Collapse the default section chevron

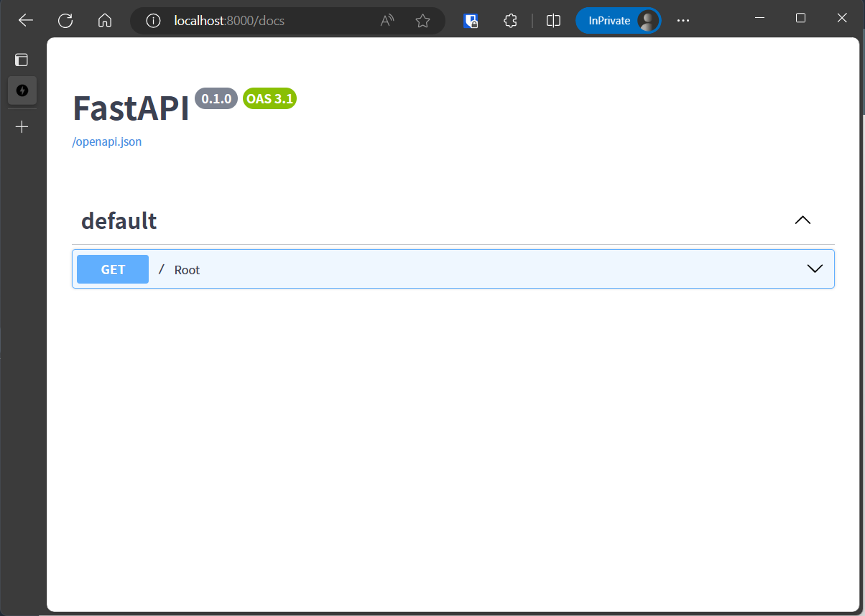coord(802,220)
